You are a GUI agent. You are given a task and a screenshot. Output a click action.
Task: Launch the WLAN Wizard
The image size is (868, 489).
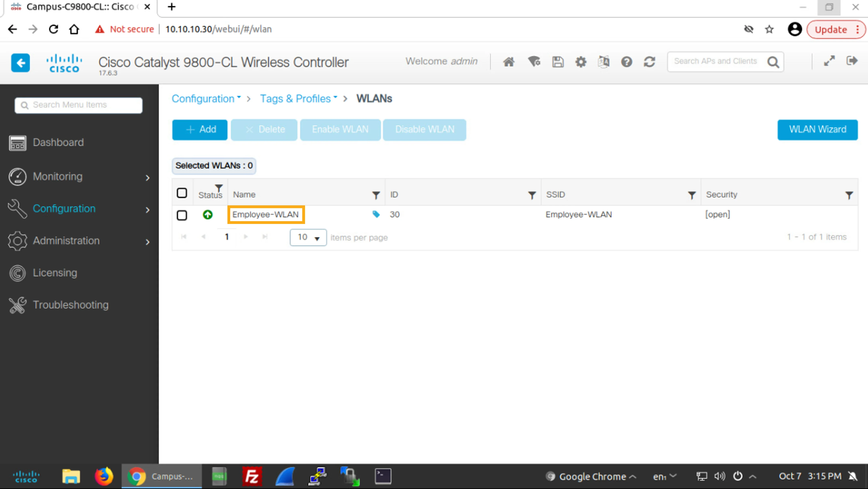818,129
